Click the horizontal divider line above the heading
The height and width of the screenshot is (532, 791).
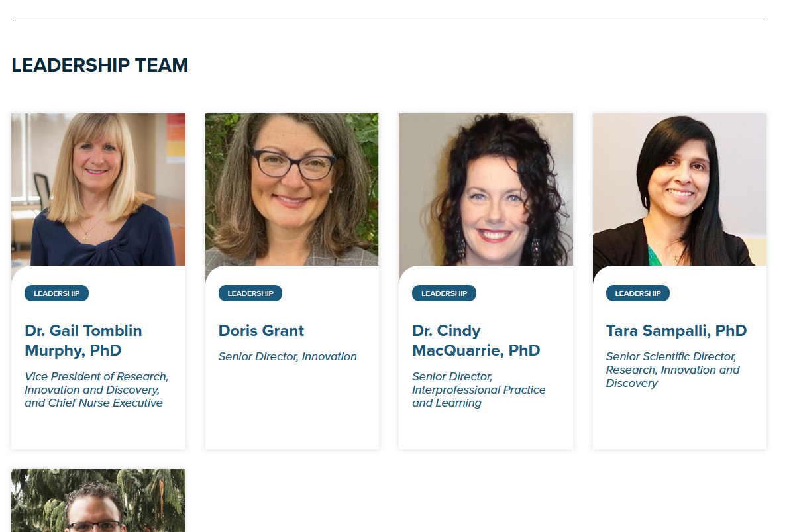point(388,17)
